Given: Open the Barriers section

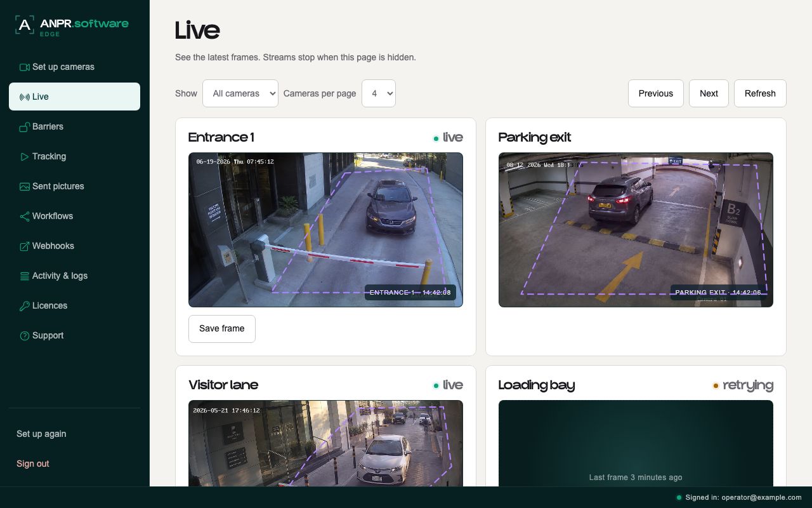Looking at the screenshot, I should (74, 126).
